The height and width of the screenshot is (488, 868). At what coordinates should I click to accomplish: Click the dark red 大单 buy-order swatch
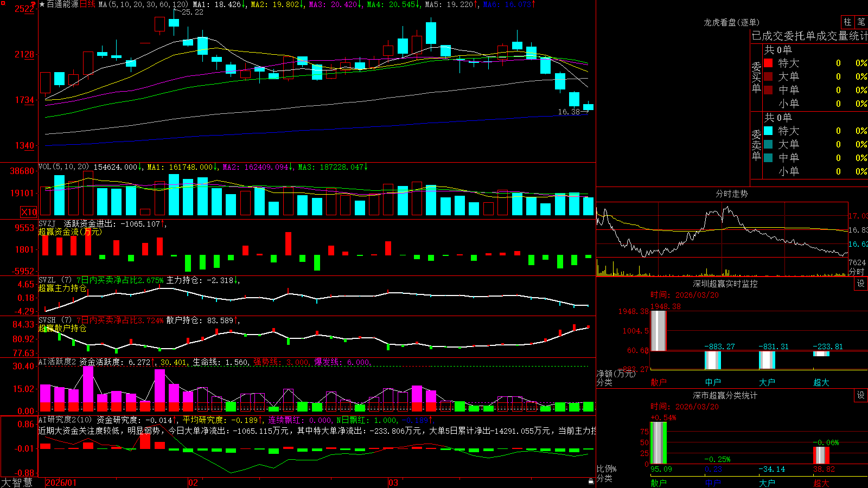pos(768,76)
